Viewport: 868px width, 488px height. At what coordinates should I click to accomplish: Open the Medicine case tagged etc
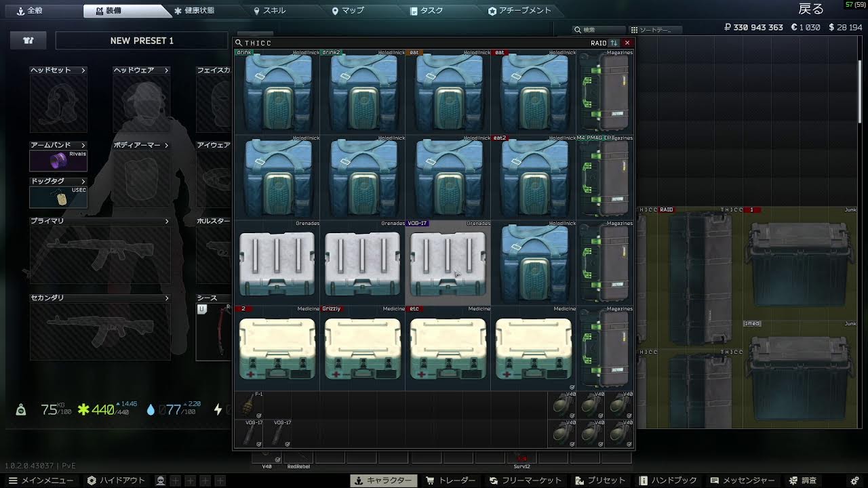click(x=448, y=348)
